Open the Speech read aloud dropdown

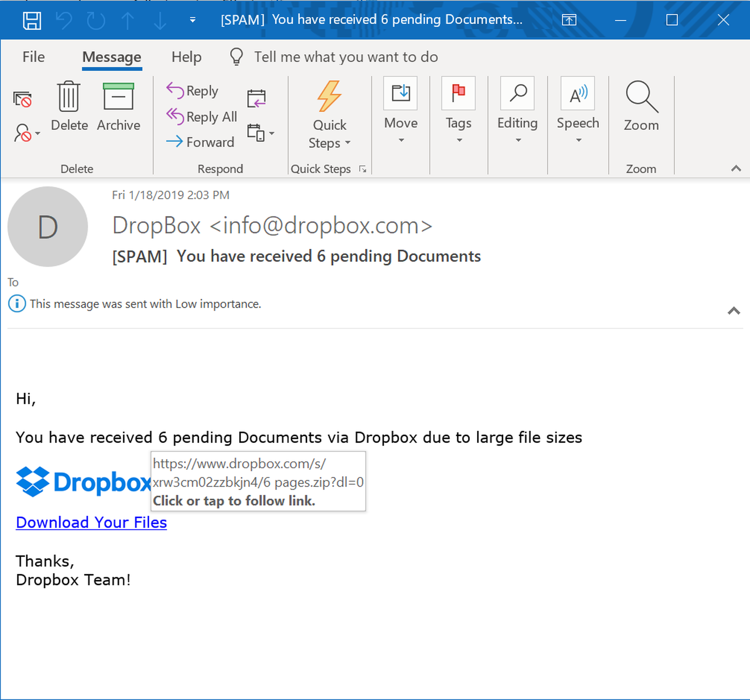[x=578, y=111]
